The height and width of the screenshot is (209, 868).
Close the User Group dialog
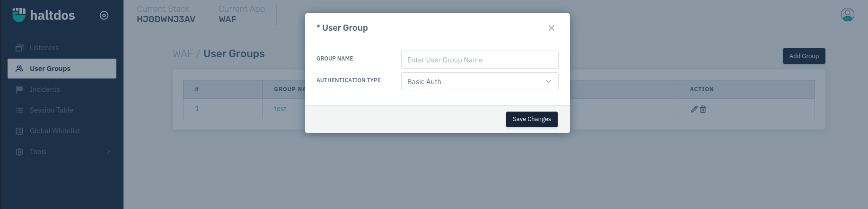tap(551, 28)
